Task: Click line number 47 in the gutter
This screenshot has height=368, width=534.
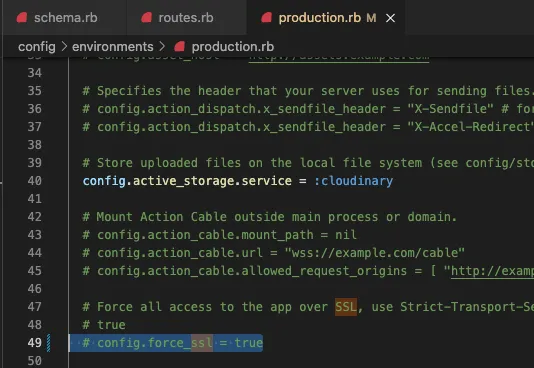Action: coord(34,307)
